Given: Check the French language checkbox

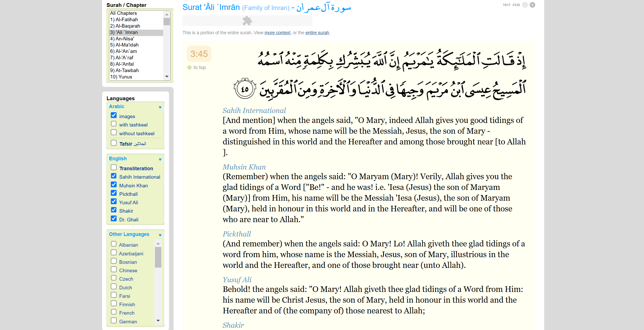Looking at the screenshot, I should click(x=114, y=312).
